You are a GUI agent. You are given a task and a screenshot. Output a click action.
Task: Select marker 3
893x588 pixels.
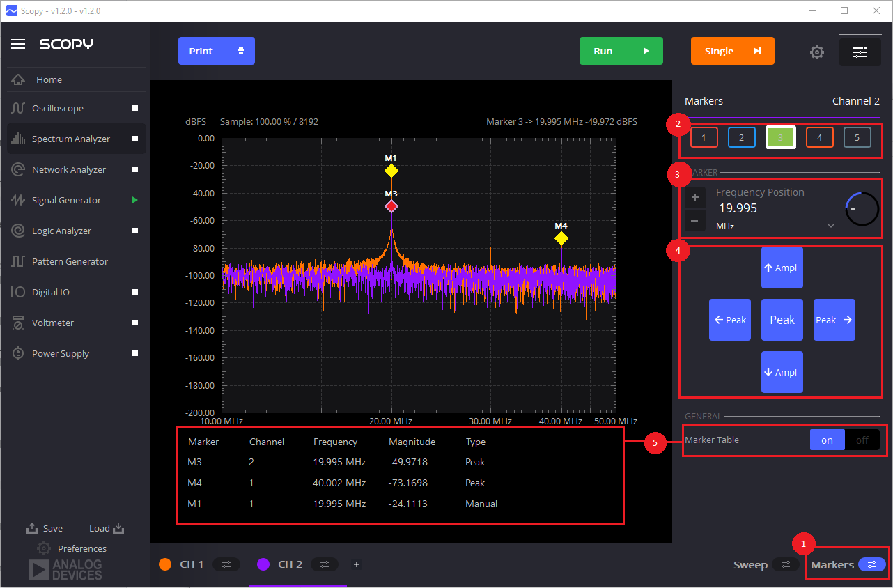pyautogui.click(x=781, y=137)
